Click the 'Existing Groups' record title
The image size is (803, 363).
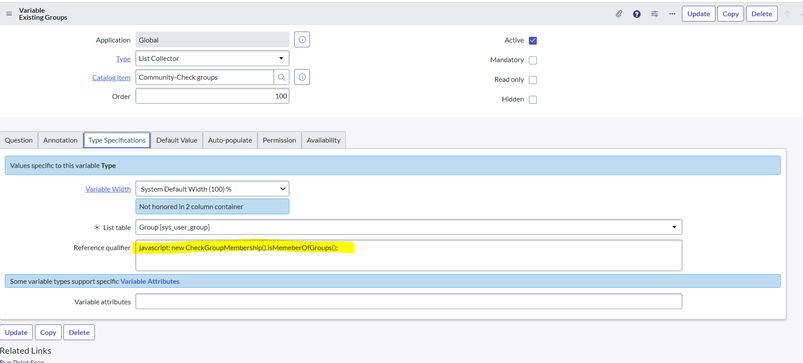pos(43,17)
